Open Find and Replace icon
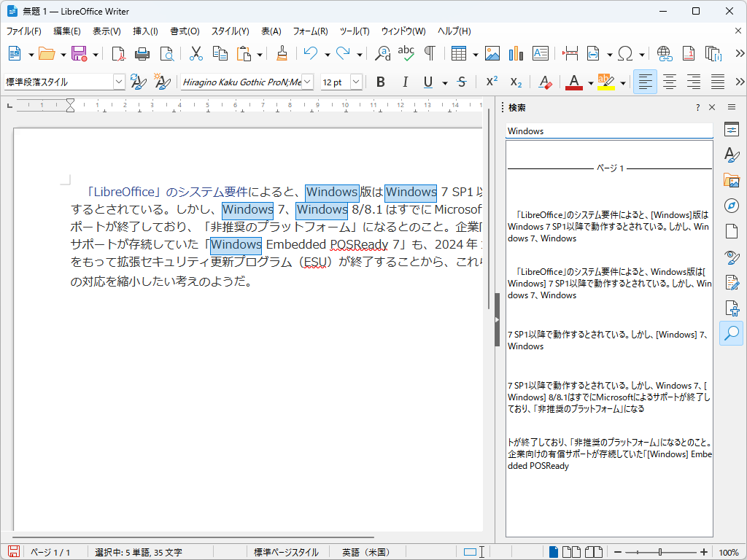This screenshot has height=560, width=747. [382, 53]
